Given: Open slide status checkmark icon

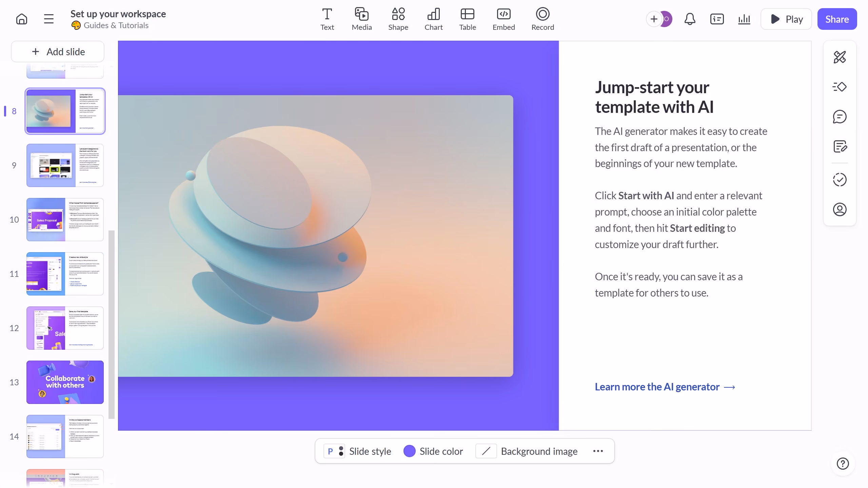Looking at the screenshot, I should coord(840,180).
